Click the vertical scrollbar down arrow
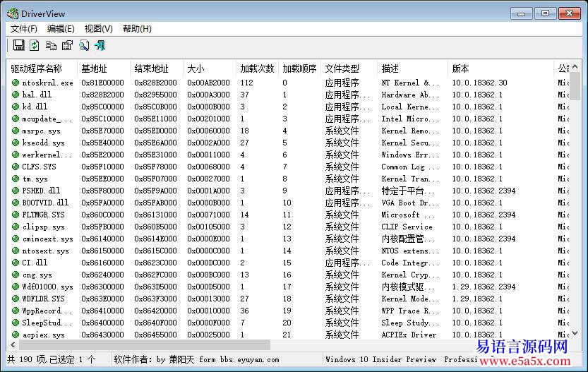The image size is (588, 372). [575, 333]
